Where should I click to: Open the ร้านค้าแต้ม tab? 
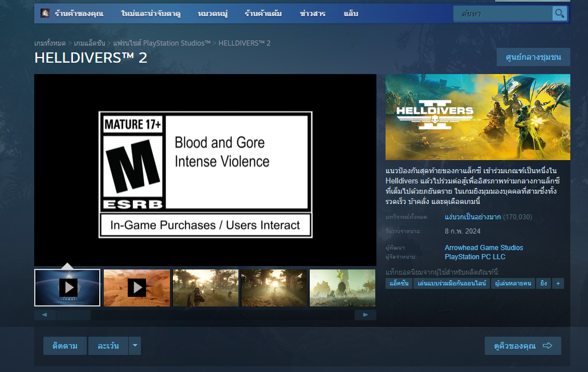click(263, 14)
